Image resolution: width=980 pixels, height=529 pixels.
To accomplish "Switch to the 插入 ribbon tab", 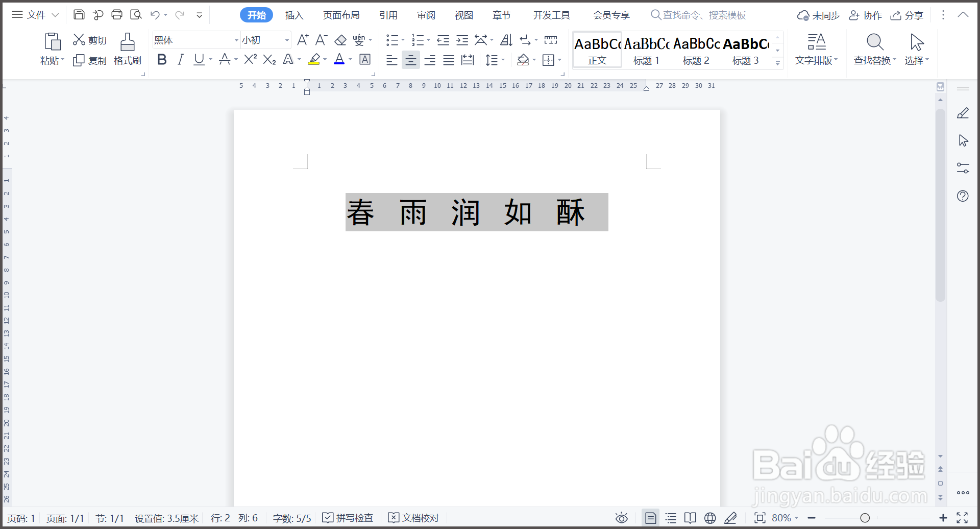I will point(294,15).
